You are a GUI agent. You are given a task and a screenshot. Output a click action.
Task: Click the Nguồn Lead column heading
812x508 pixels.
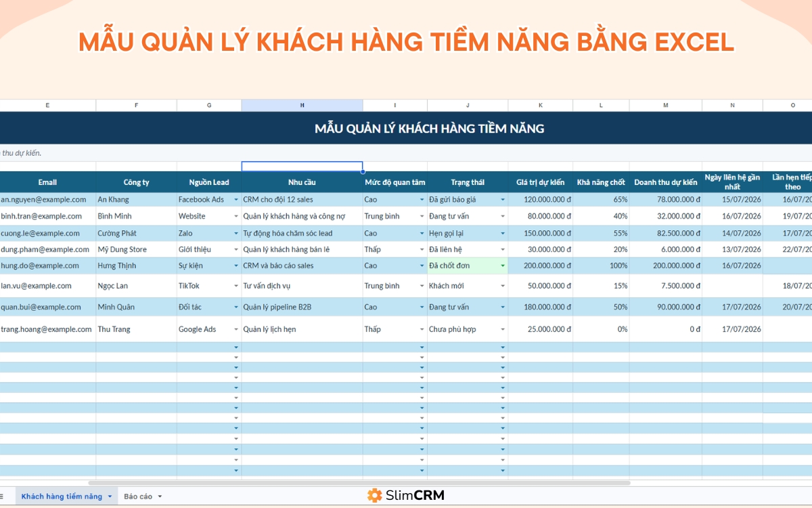(x=209, y=182)
